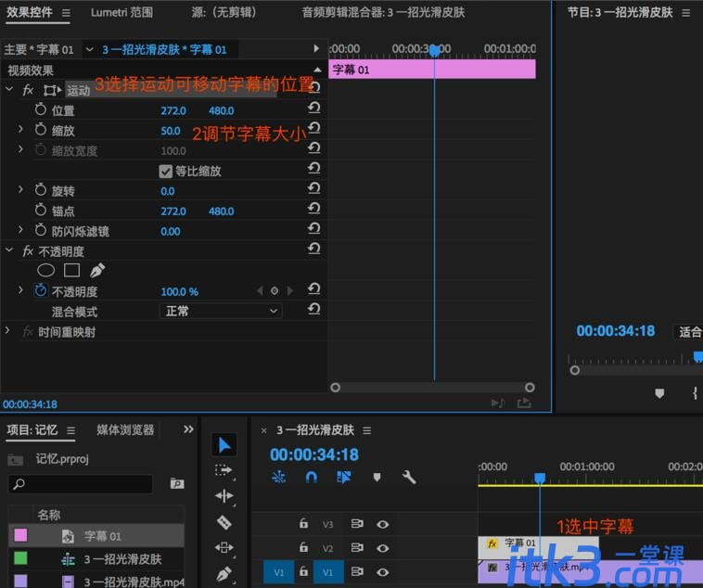Click the pink label swatch of 字幕 01
Screen dimensions: 703x588
click(x=20, y=535)
